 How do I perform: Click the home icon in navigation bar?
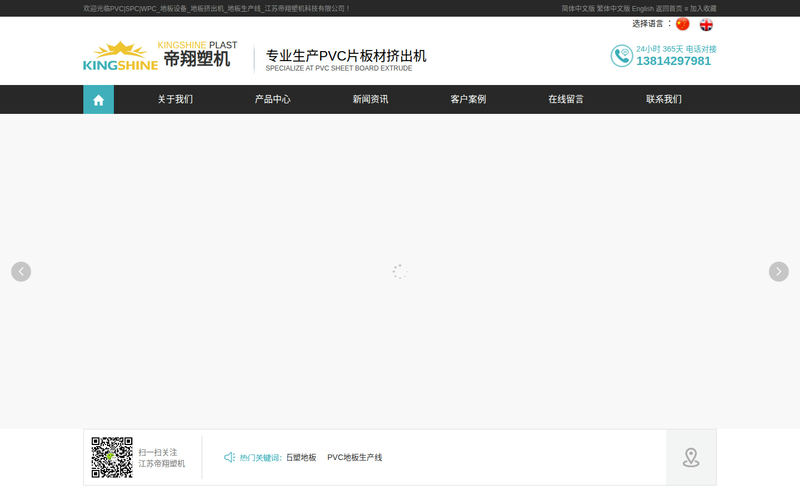98,99
